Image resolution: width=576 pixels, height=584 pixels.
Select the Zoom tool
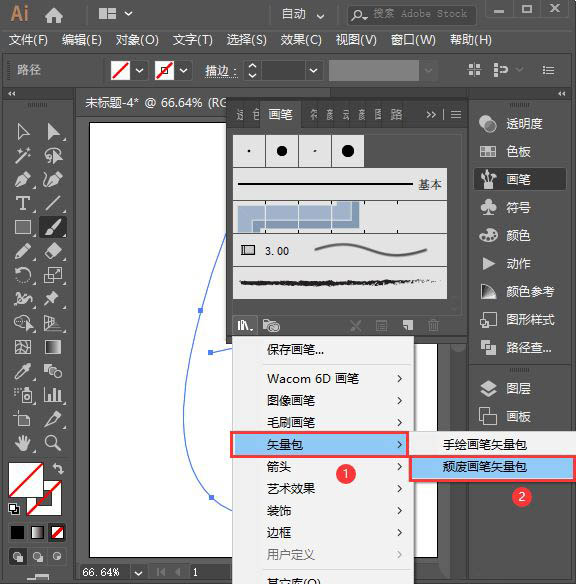[x=53, y=443]
